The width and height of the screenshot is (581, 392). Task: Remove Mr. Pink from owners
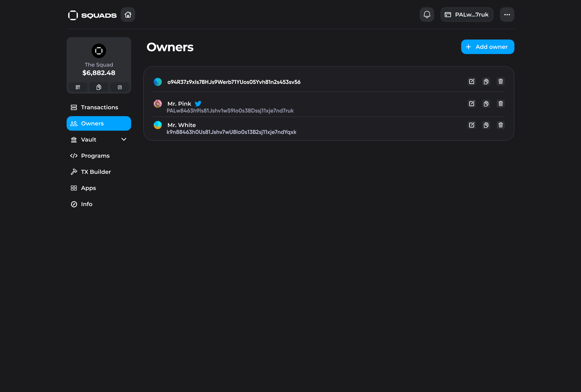coord(501,103)
